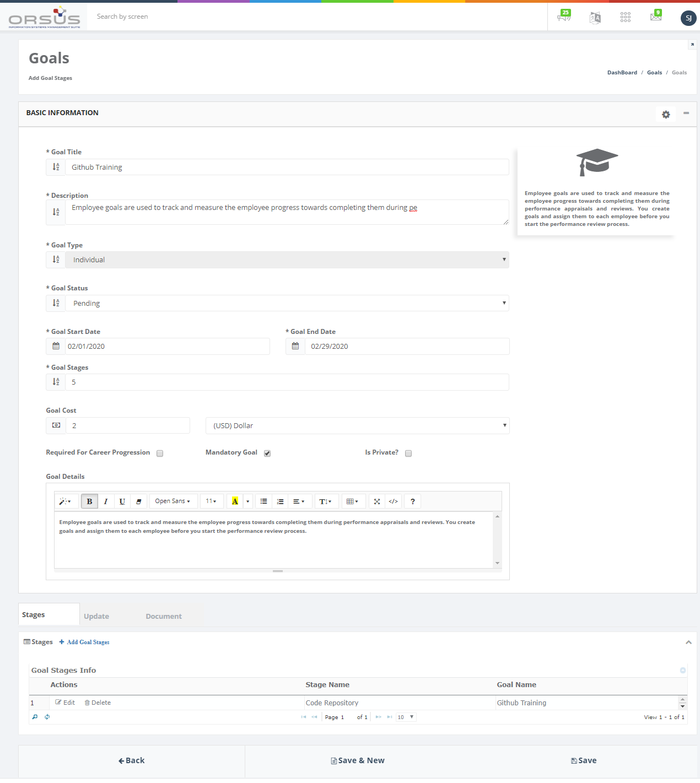
Task: Click the announcements megaphone icon in header
Action: click(x=564, y=17)
